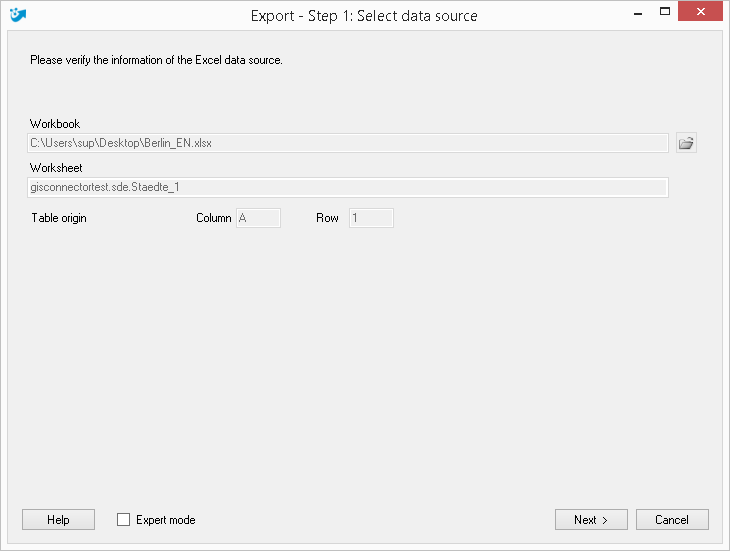
Task: Click the Workbook path field
Action: [x=348, y=143]
